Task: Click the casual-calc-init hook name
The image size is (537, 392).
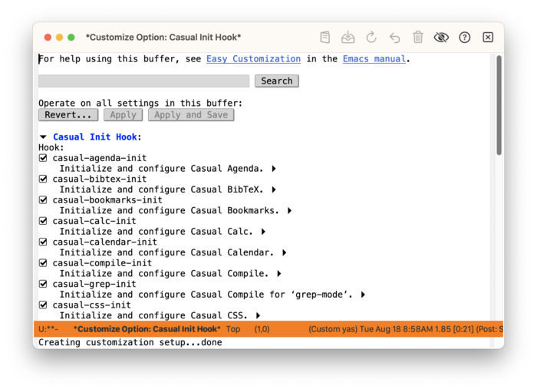Action: (x=94, y=221)
